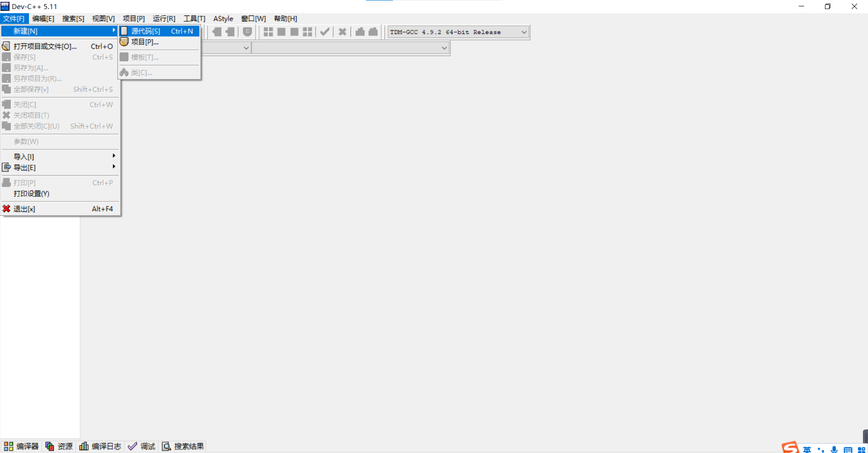Screen dimensions: 868x453
Task: Expand the 导入[I] submenu arrow
Action: coord(114,156)
